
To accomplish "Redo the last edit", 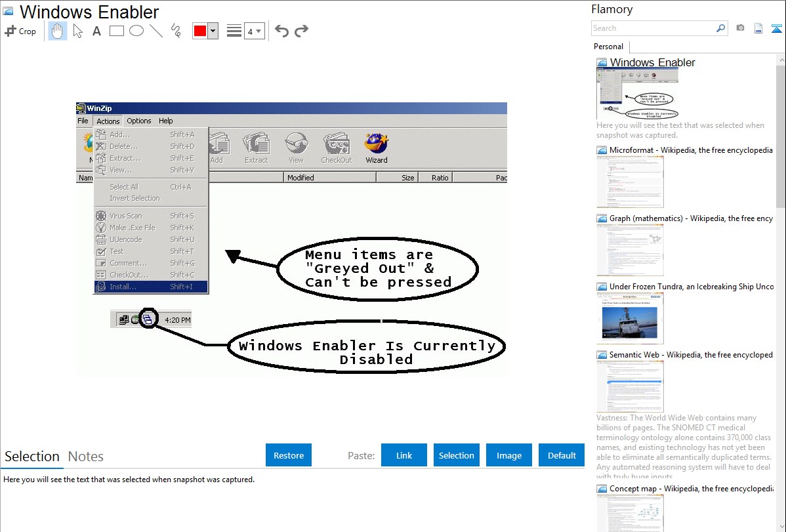I will pos(301,31).
